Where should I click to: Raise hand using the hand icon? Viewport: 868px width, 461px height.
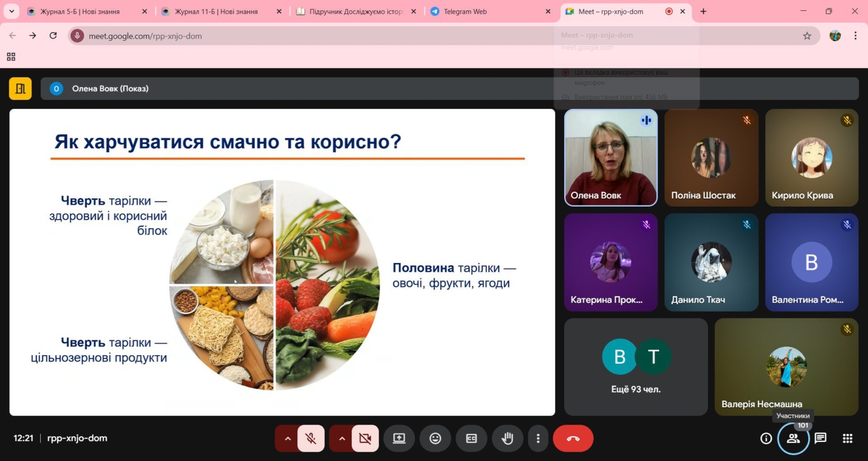(507, 438)
